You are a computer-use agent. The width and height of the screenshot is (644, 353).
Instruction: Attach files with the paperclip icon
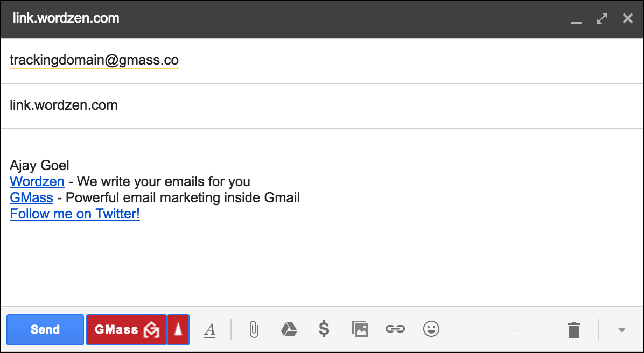254,330
